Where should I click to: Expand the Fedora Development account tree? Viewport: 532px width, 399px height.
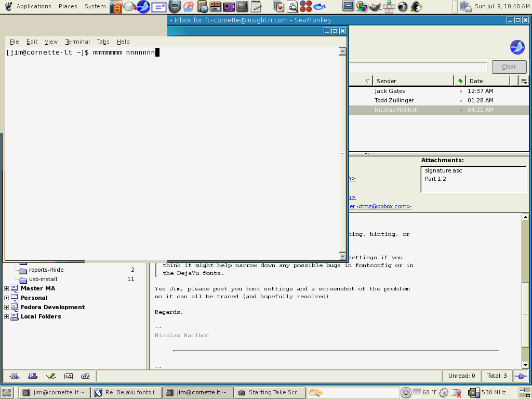click(6, 307)
